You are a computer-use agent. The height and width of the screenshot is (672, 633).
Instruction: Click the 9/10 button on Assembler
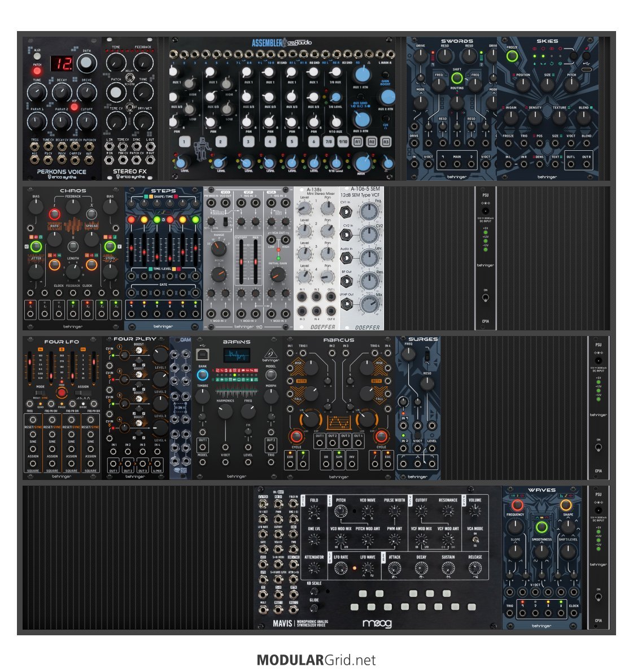point(343,141)
